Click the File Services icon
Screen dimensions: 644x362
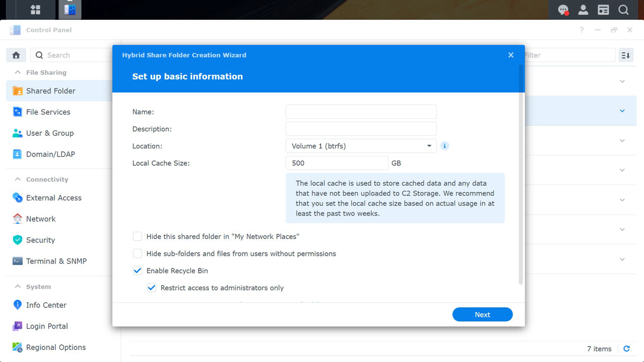pyautogui.click(x=18, y=112)
